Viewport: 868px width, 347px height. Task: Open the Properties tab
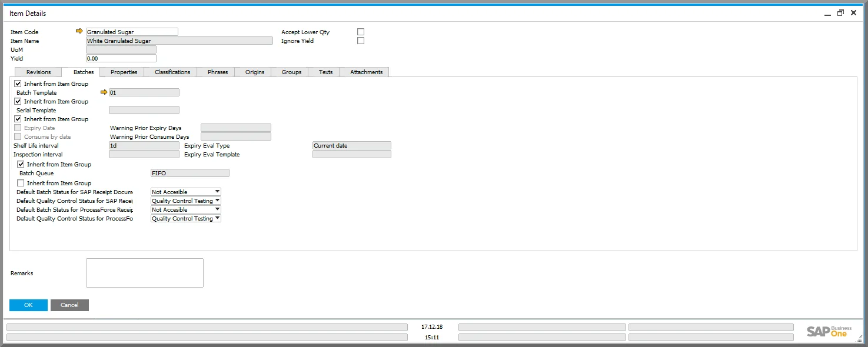click(x=124, y=72)
